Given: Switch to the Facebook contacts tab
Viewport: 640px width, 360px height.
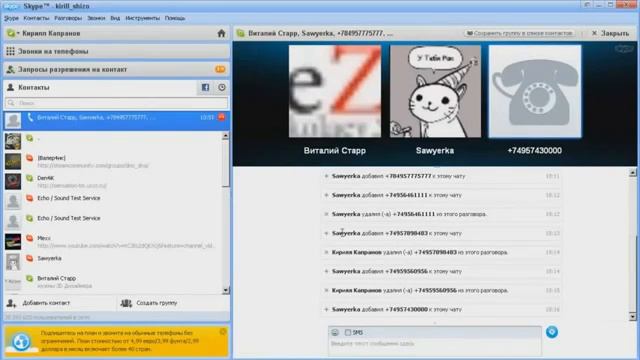Looking at the screenshot, I should coord(205,87).
